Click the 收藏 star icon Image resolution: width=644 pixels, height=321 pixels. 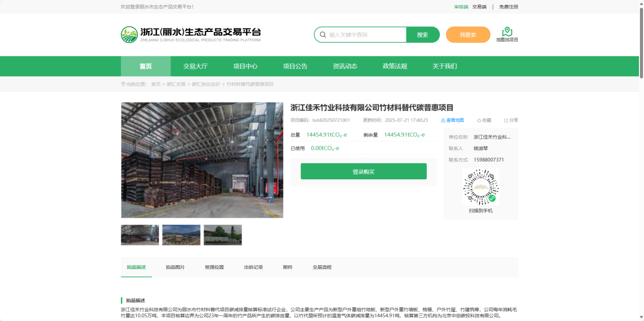click(479, 120)
